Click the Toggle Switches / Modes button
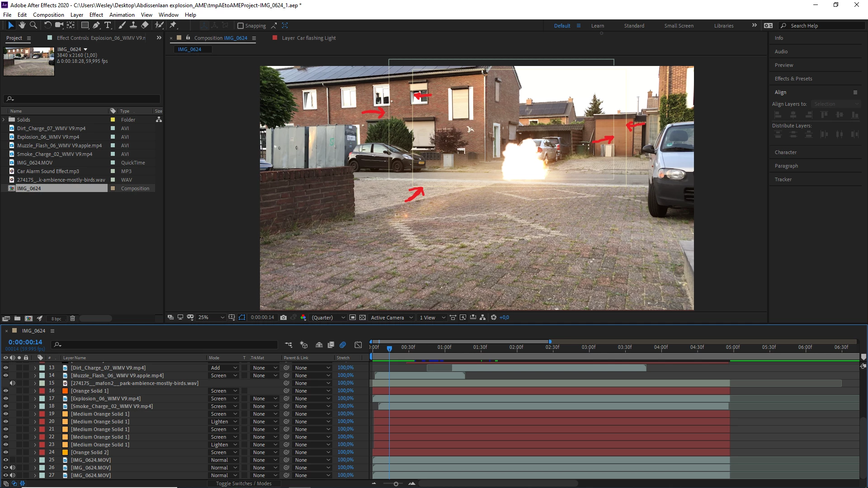Viewport: 868px width, 488px height. [x=244, y=483]
